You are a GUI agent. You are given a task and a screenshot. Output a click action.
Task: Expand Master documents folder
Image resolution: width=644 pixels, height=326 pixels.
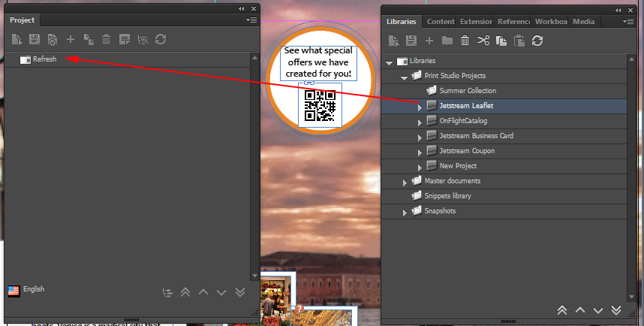[x=405, y=183]
